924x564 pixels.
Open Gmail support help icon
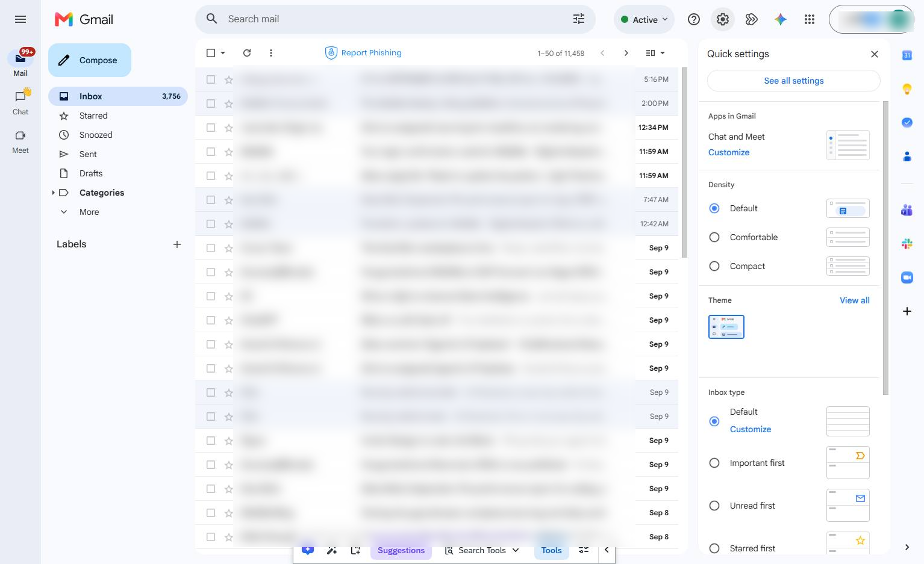click(694, 19)
